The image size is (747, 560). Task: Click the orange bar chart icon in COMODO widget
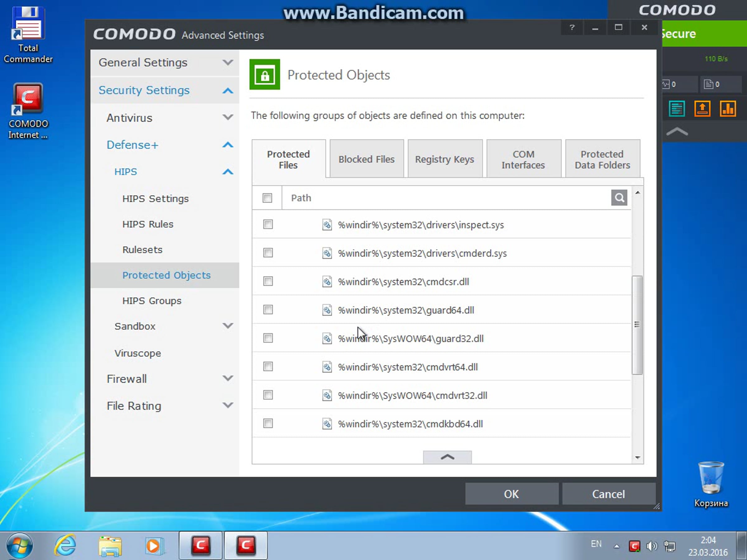pyautogui.click(x=728, y=109)
